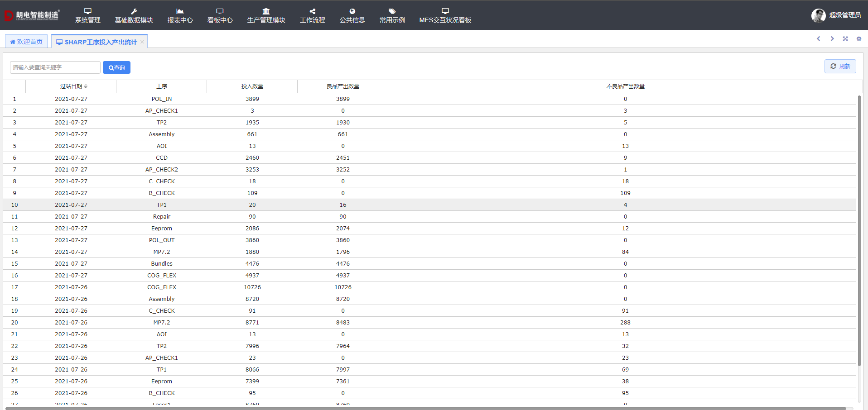Image resolution: width=868 pixels, height=410 pixels.
Task: Select row 2 AP_CHECK1 cell
Action: pyautogui.click(x=162, y=111)
